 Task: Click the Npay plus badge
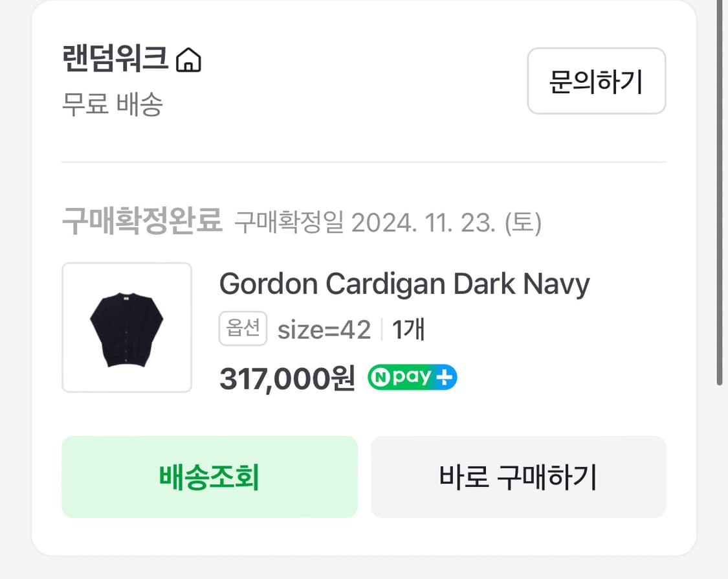[x=412, y=378]
